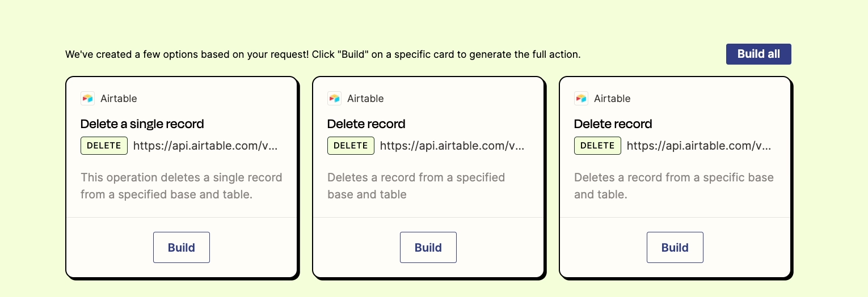Click the description ending "specified base and table"
Screen dimensions: 868x297
point(416,186)
